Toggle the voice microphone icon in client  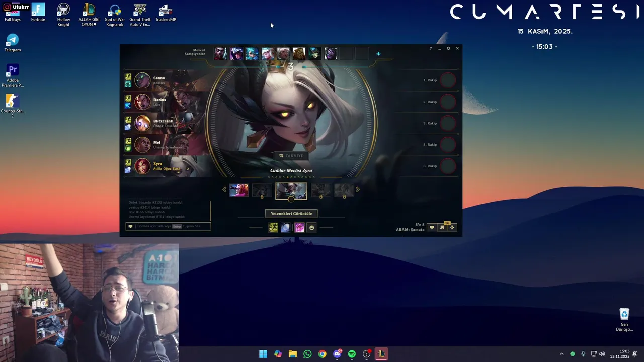pyautogui.click(x=452, y=228)
